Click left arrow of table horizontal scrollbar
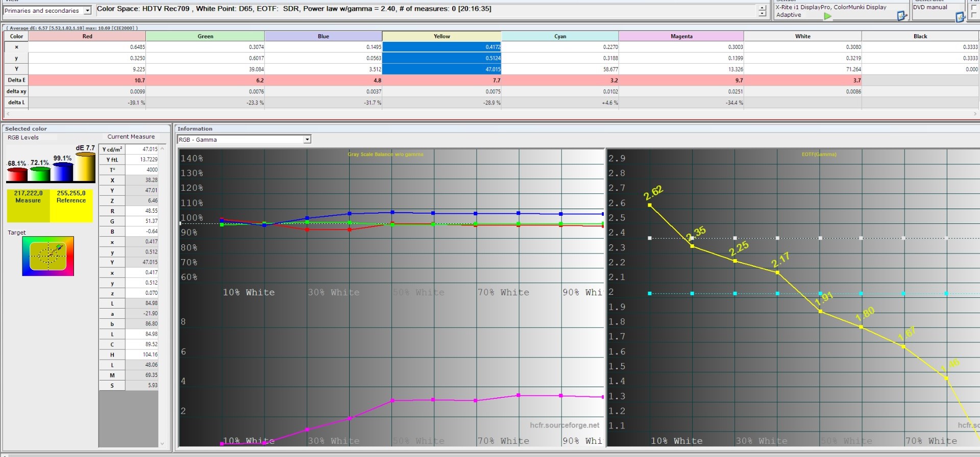980x457 pixels. (x=7, y=114)
